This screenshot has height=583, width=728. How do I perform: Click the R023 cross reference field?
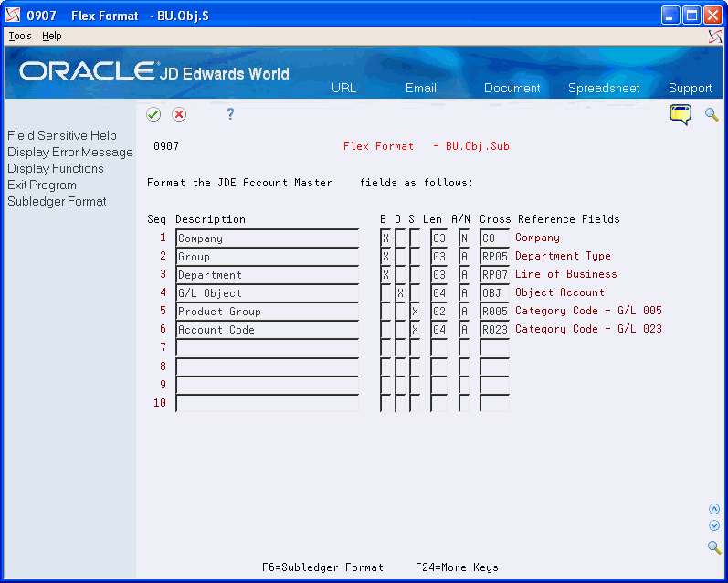click(494, 329)
